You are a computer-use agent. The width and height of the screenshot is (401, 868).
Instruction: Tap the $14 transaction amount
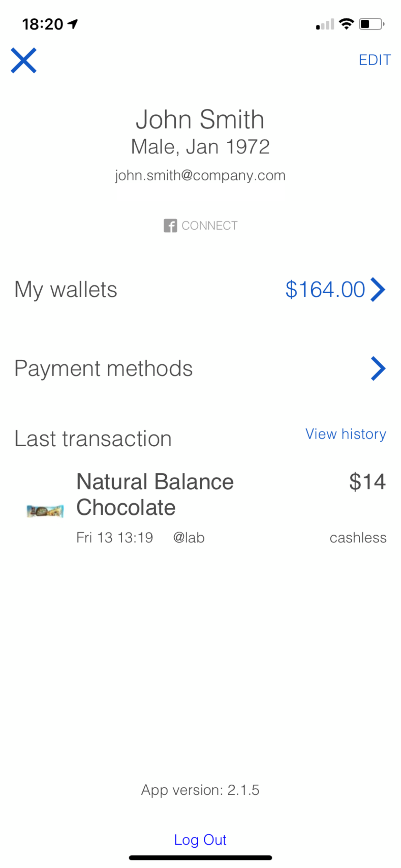367,481
